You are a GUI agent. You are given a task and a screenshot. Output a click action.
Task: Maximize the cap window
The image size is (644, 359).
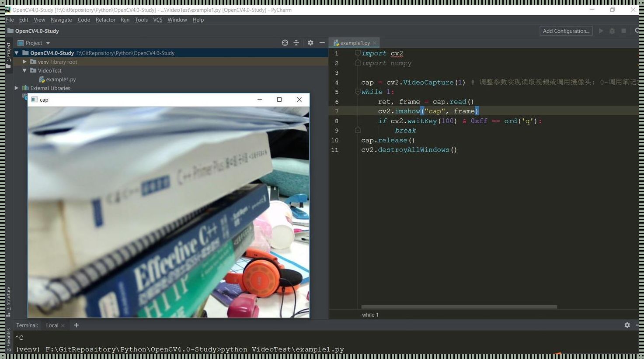pos(279,100)
